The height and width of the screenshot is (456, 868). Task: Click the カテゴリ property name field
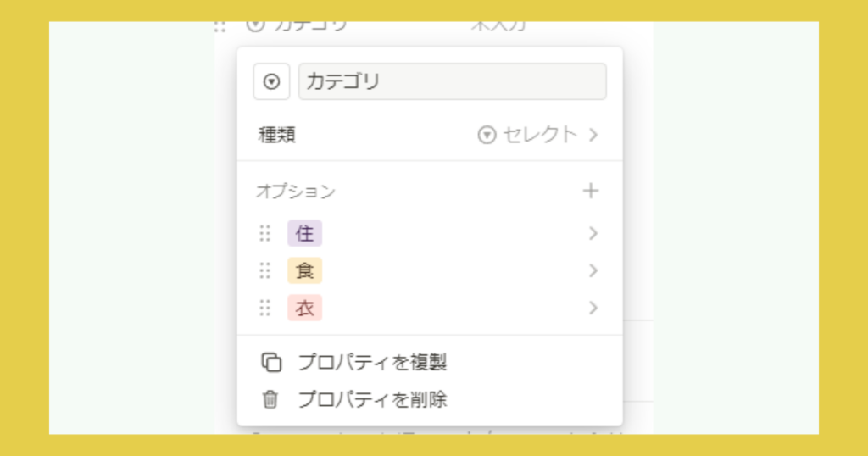tap(452, 82)
